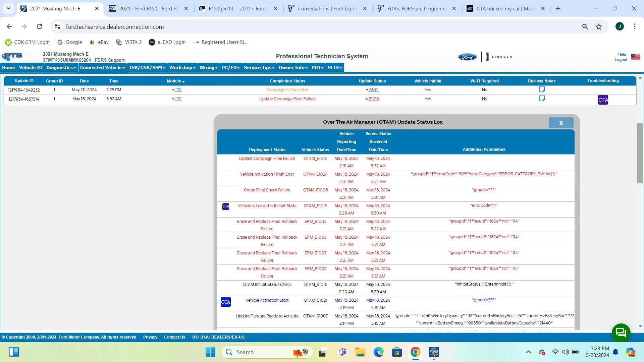Close the OTAM Update Status Log panel
Image resolution: width=644 pixels, height=362 pixels.
[561, 123]
